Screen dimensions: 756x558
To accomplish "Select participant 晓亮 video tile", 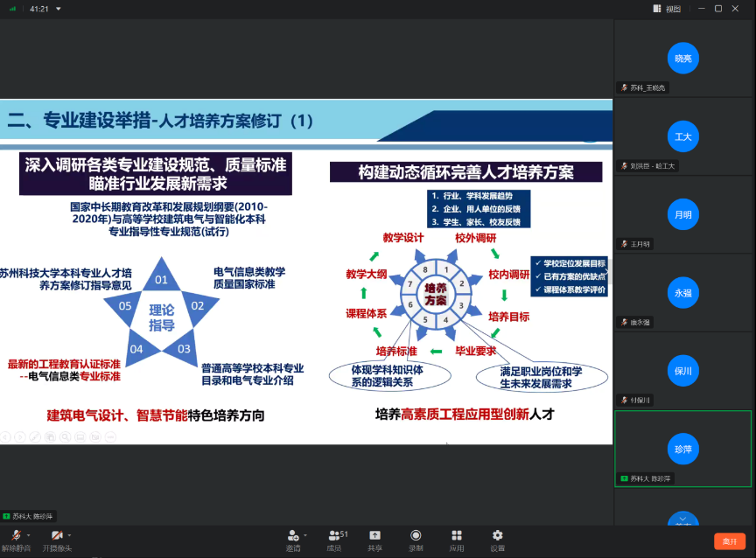I will tap(682, 58).
